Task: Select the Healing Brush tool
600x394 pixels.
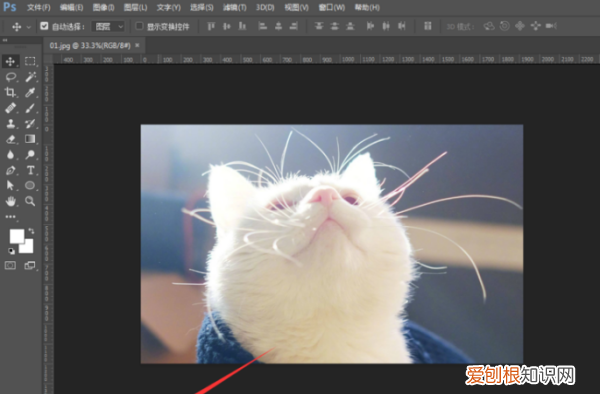Action: [x=10, y=108]
